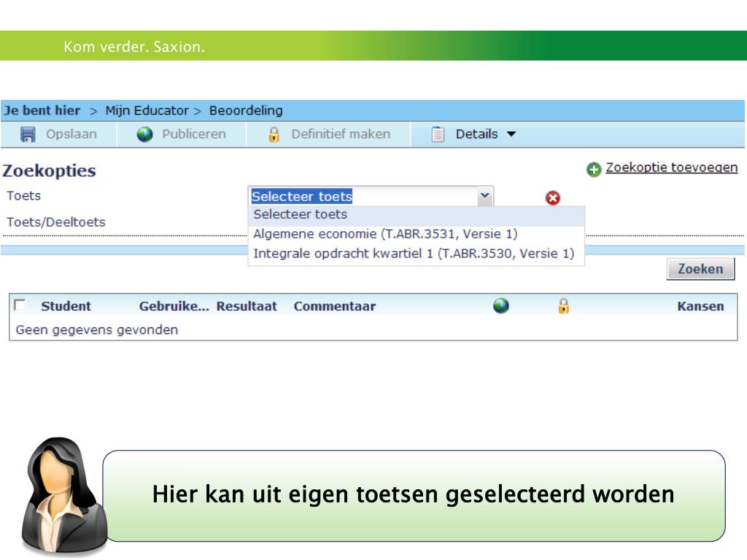The height and width of the screenshot is (560, 747).
Task: Click the globe icon in table header
Action: pyautogui.click(x=500, y=306)
